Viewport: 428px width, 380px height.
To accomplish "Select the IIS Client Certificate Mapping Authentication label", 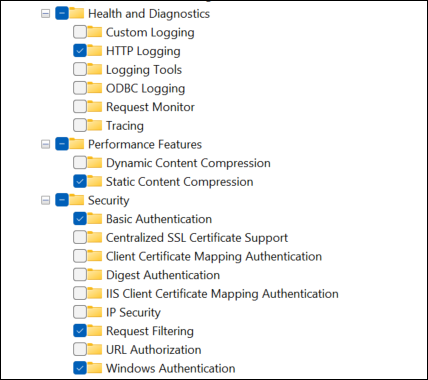I will click(222, 294).
